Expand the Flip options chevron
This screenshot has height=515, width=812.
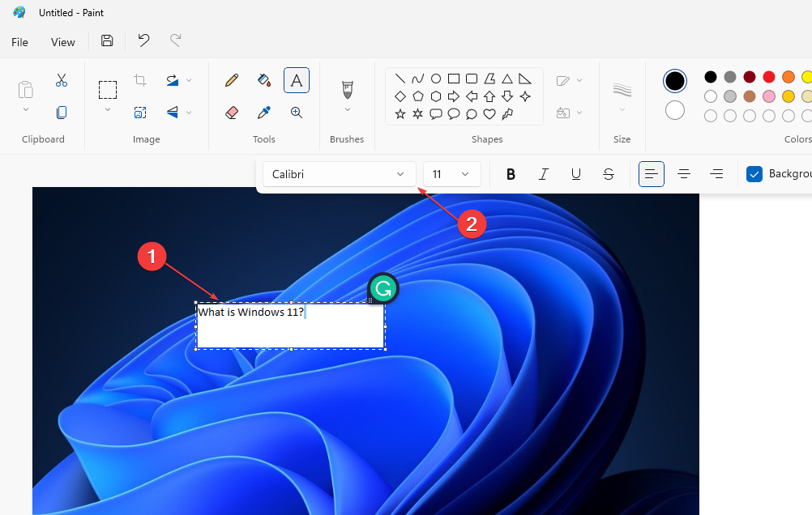point(189,113)
